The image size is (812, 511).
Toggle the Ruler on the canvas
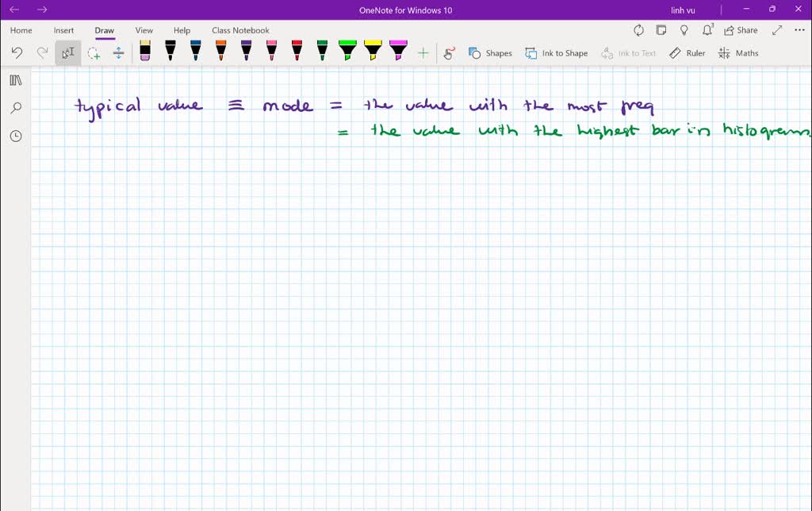pyautogui.click(x=687, y=53)
